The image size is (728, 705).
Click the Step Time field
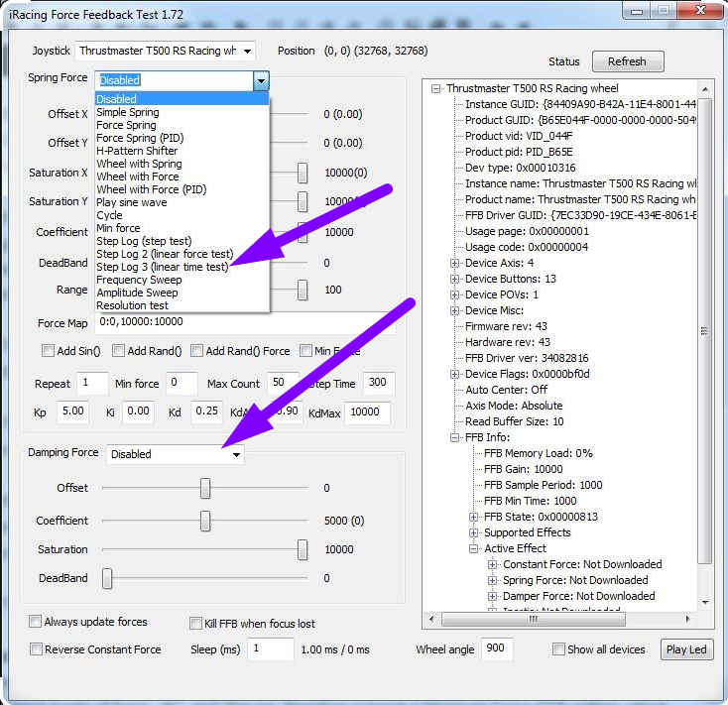[x=379, y=384]
